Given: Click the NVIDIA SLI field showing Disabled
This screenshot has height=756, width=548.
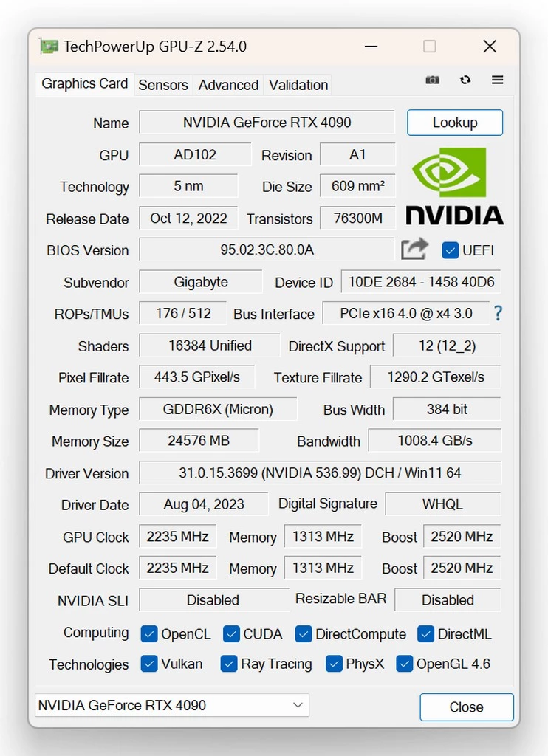Looking at the screenshot, I should pyautogui.click(x=213, y=599).
